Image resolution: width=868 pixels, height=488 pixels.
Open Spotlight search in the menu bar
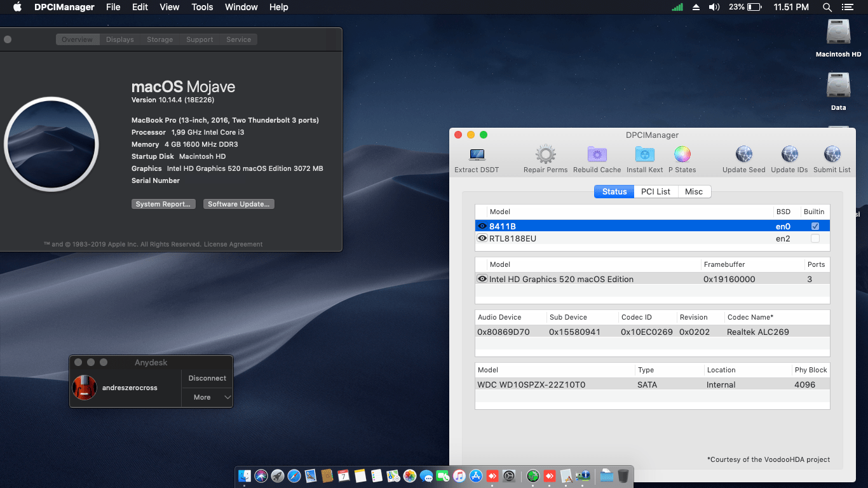(x=827, y=7)
